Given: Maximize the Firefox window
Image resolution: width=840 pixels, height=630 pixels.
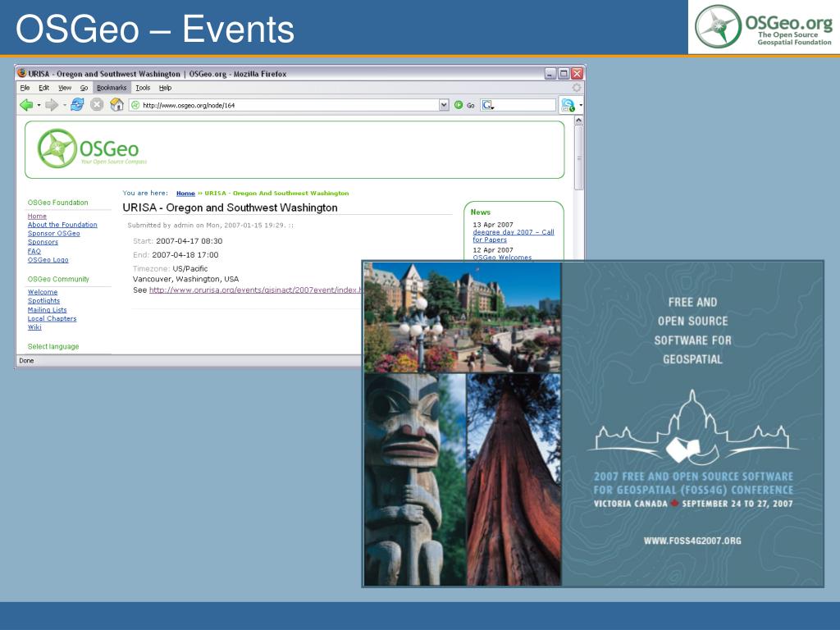Looking at the screenshot, I should tap(564, 73).
